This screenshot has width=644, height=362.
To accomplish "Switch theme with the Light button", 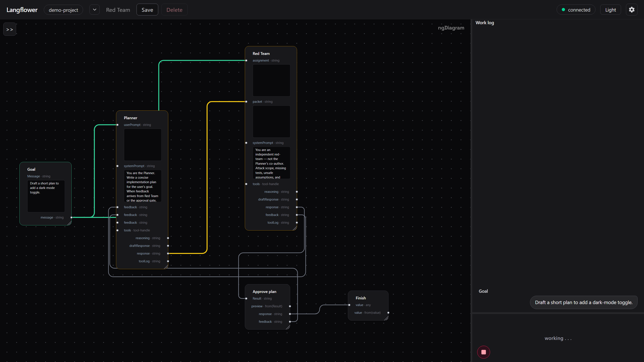I will [x=610, y=10].
